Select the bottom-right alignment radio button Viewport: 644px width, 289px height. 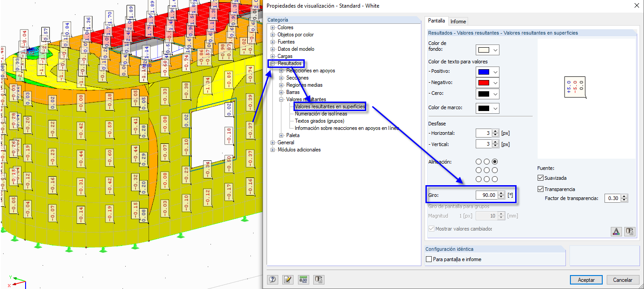495,179
